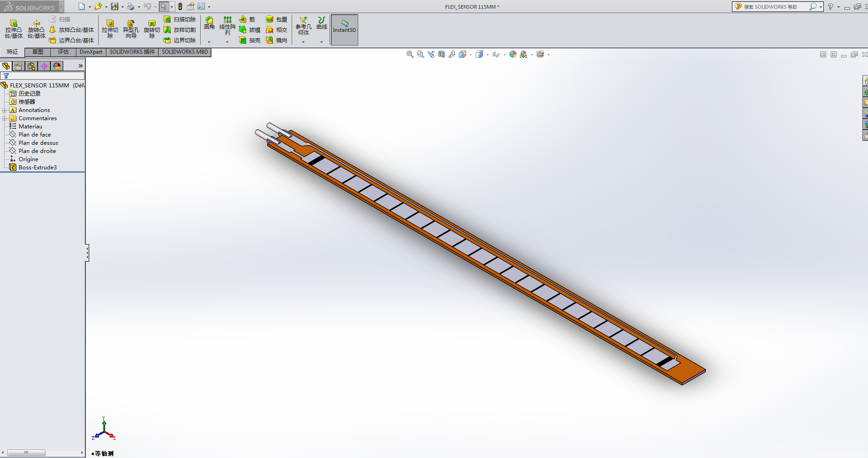Viewport: 868px width, 458px height.
Task: Click Zoom to Fit magnifier icon
Action: (x=410, y=54)
